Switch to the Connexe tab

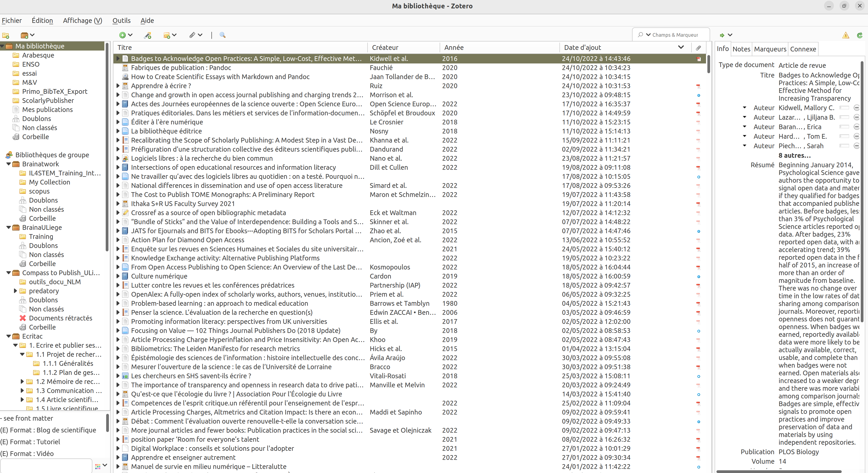803,49
